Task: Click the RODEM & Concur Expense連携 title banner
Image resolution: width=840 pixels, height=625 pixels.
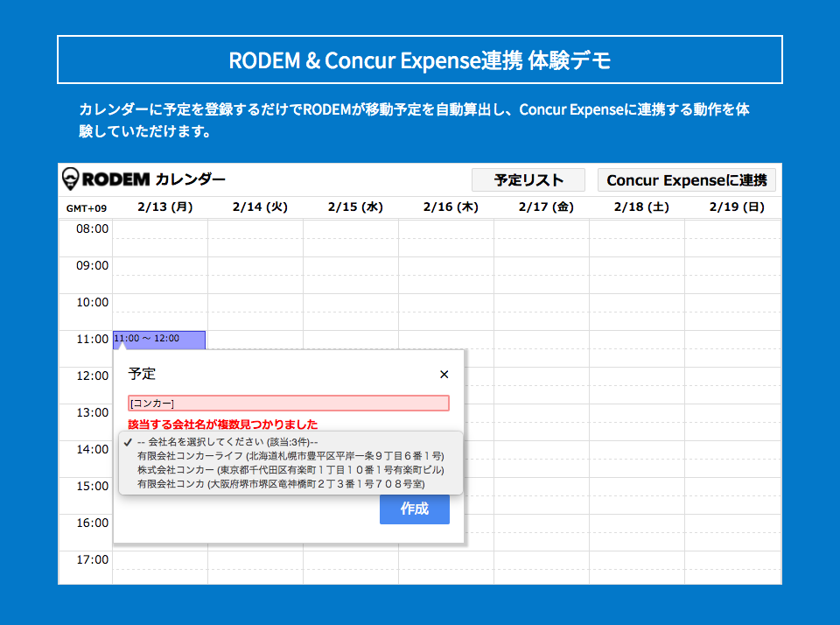Action: pyautogui.click(x=420, y=60)
